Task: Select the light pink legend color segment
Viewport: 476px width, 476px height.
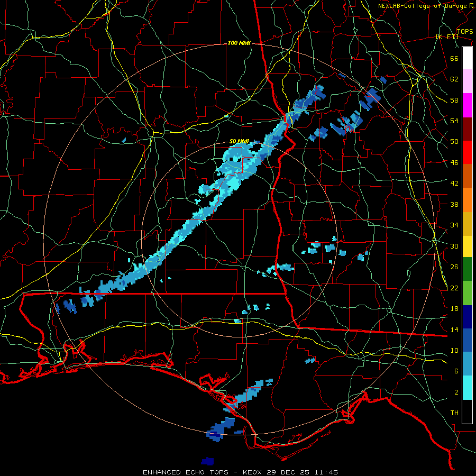Action: 467,81
